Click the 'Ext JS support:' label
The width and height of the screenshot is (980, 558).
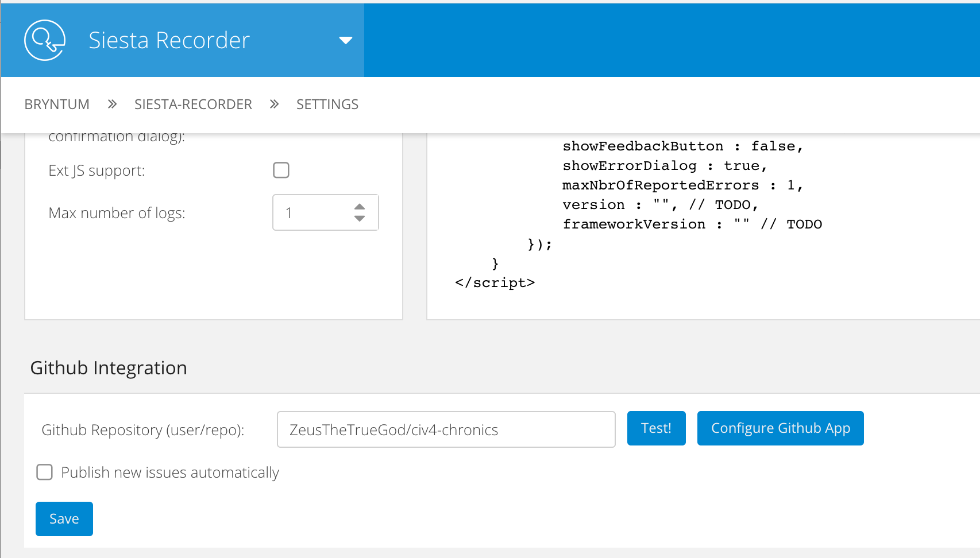(97, 170)
